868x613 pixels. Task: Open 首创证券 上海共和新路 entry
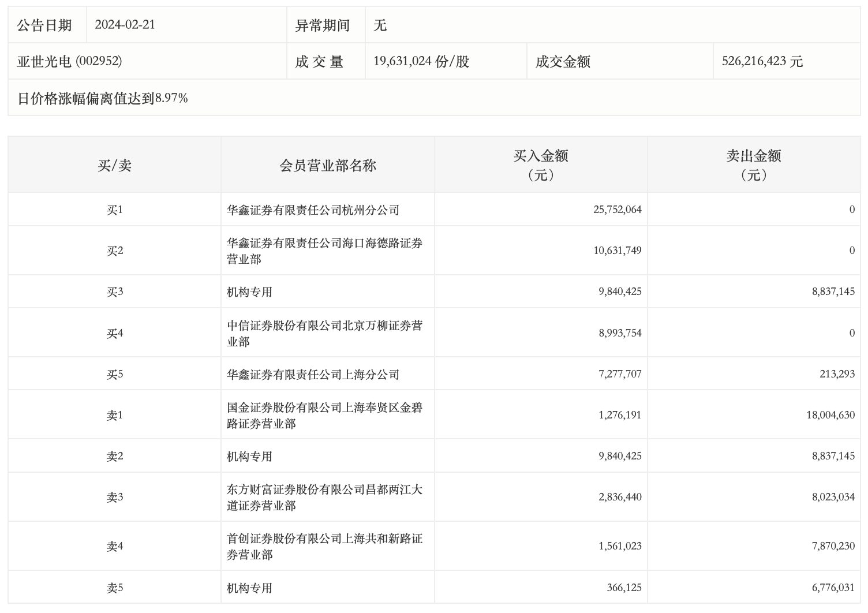(324, 546)
